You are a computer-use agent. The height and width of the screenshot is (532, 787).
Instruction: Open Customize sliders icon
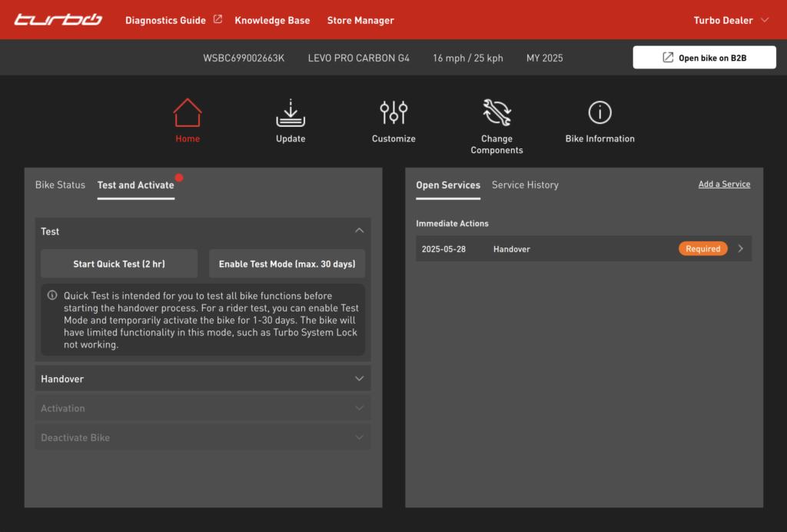(393, 112)
